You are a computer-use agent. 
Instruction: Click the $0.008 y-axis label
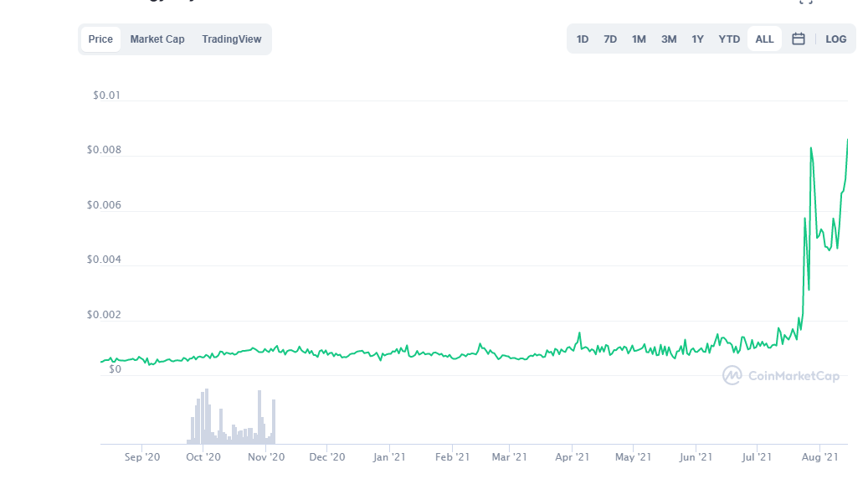tap(104, 151)
